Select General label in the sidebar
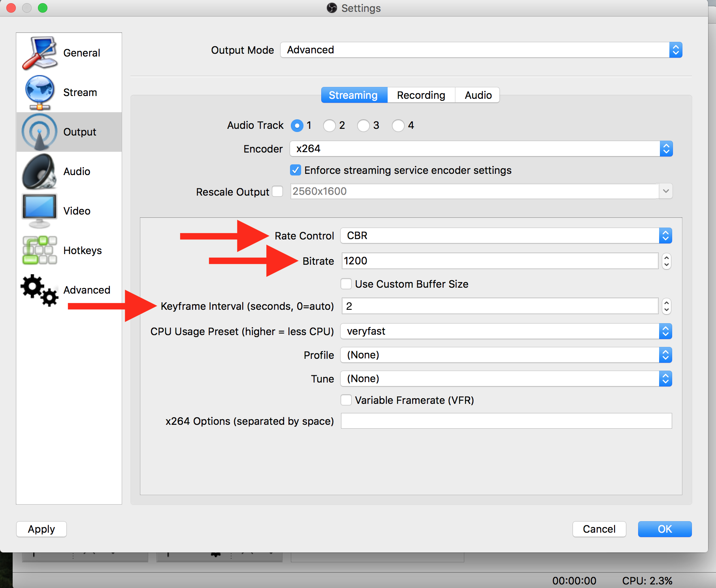Viewport: 716px width, 588px height. click(82, 53)
